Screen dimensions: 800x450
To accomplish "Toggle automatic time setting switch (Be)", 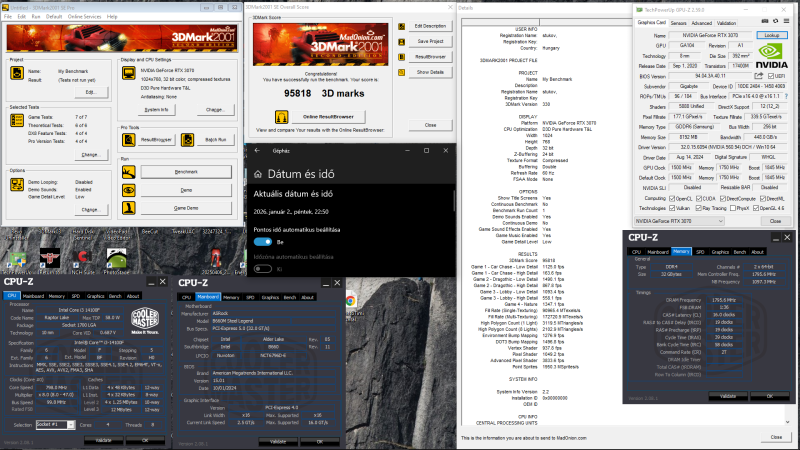I will (263, 242).
